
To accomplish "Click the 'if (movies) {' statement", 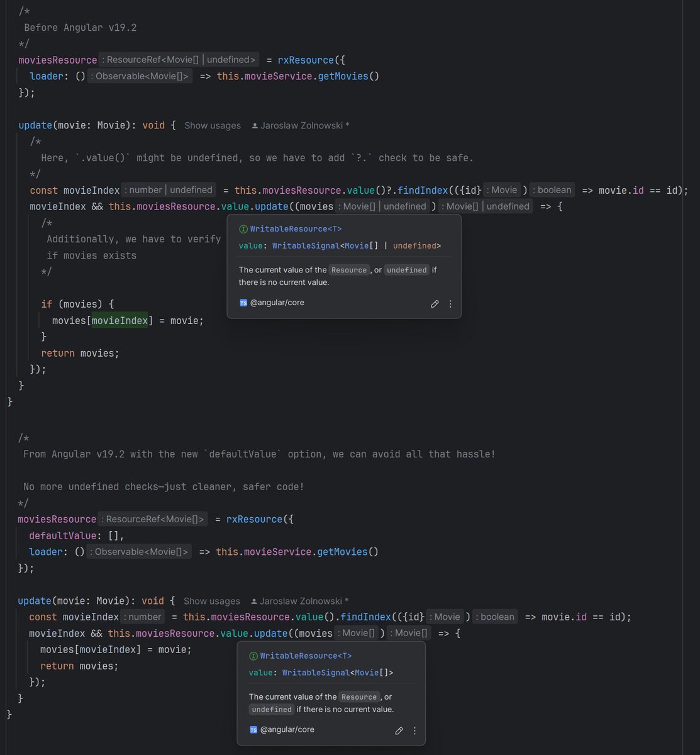I will [x=77, y=305].
